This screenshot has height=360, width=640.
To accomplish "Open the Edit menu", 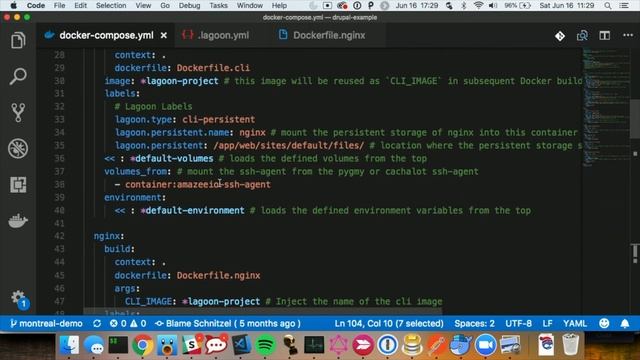I will (80, 5).
